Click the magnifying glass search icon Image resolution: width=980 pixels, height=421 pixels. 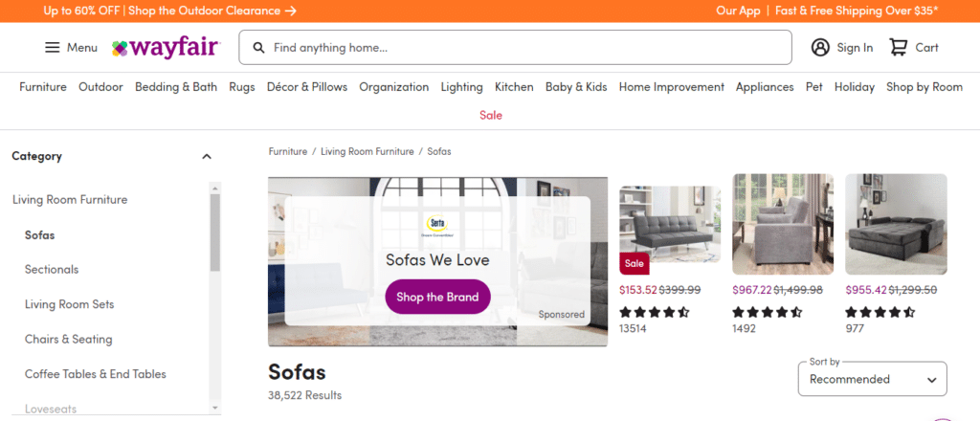[258, 48]
